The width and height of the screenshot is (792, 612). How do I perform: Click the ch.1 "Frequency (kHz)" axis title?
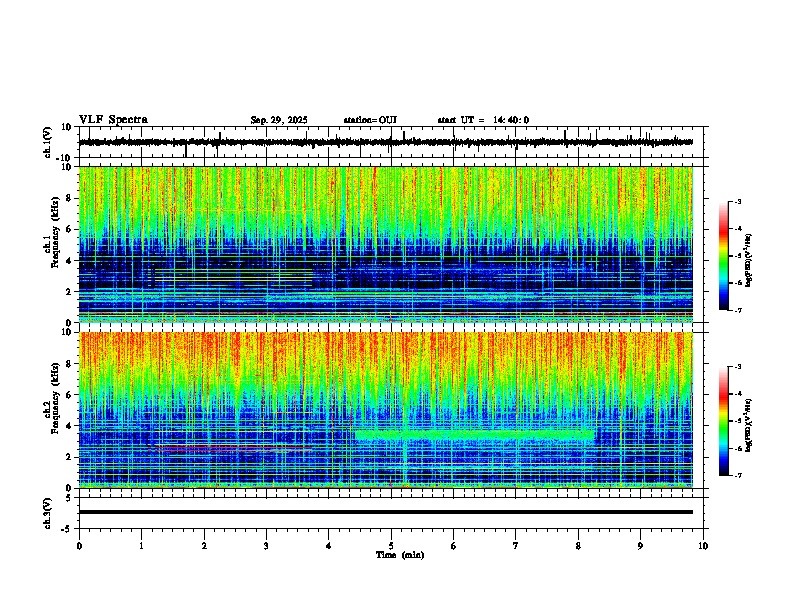coord(56,232)
